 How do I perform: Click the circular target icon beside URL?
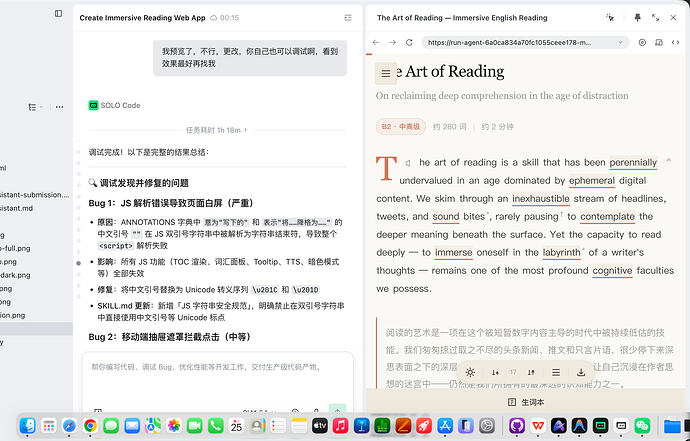642,43
